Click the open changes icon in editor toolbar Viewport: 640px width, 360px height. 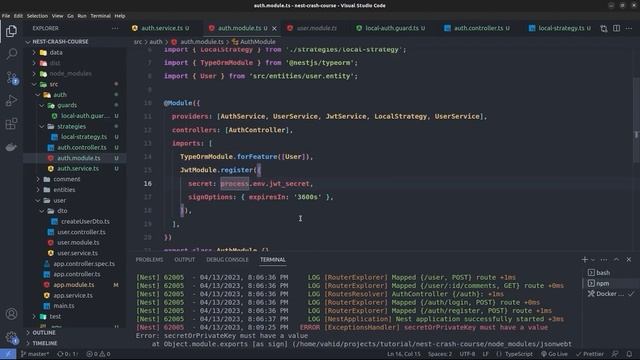(x=604, y=28)
